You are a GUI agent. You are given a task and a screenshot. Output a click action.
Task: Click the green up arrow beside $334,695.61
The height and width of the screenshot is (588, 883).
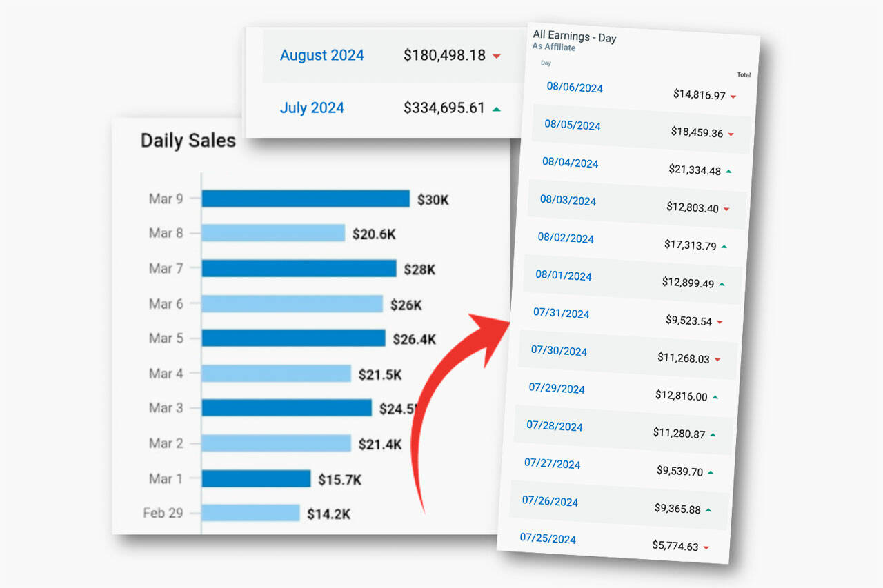(497, 109)
